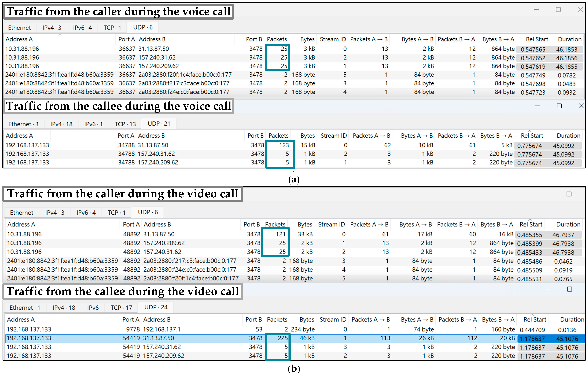Select the IPv6 · 4 tab in top window
The width and height of the screenshot is (588, 375).
[x=82, y=28]
